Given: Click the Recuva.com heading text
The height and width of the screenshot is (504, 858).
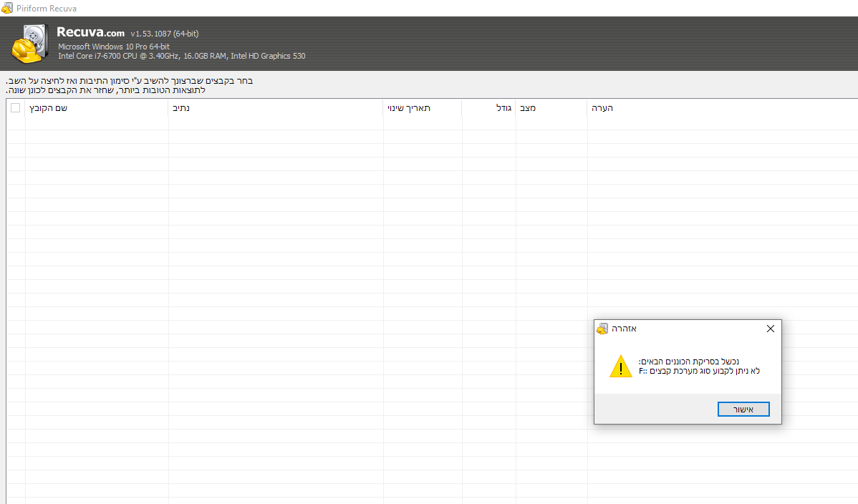Looking at the screenshot, I should [90, 32].
